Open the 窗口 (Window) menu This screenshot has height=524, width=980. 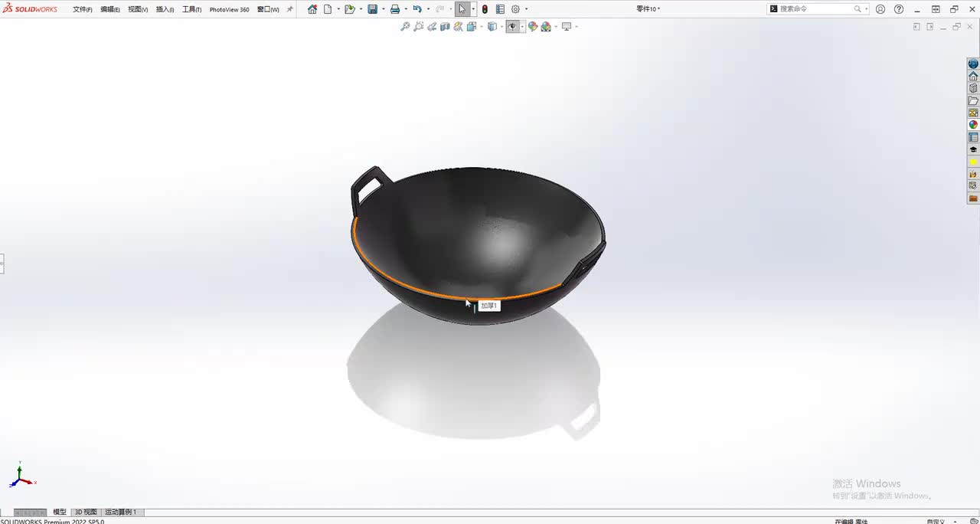(268, 9)
